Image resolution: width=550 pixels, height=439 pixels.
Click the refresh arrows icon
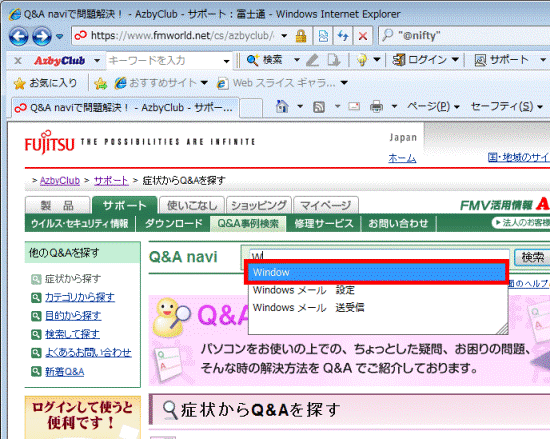tap(343, 36)
